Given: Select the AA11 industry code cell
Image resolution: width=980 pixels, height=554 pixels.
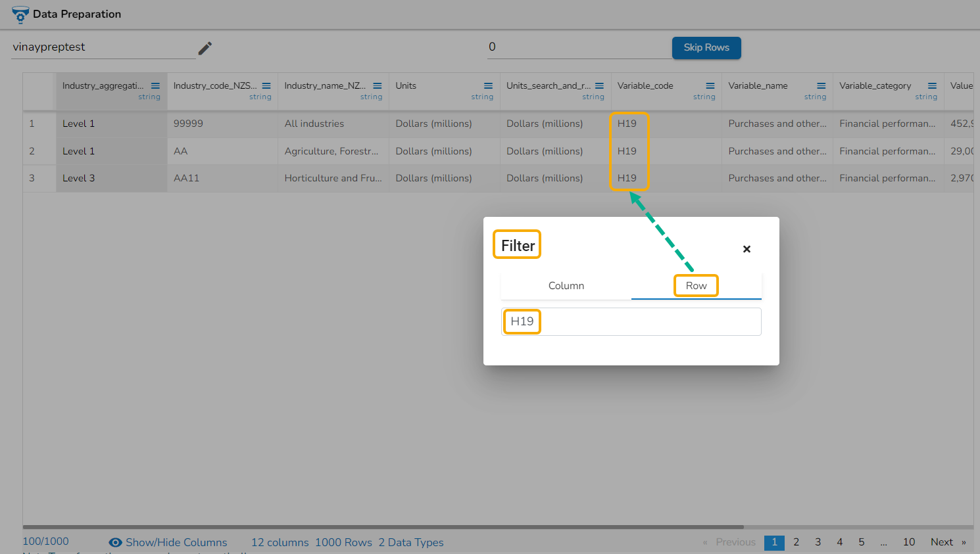Looking at the screenshot, I should [222, 178].
